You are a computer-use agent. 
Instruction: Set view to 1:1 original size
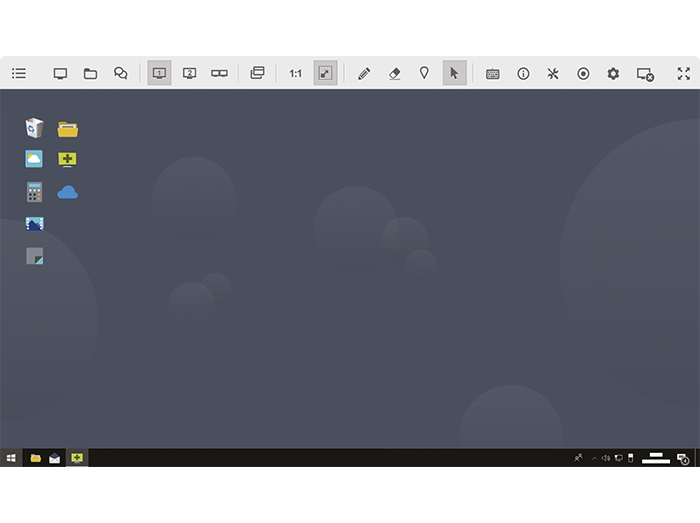coord(295,73)
